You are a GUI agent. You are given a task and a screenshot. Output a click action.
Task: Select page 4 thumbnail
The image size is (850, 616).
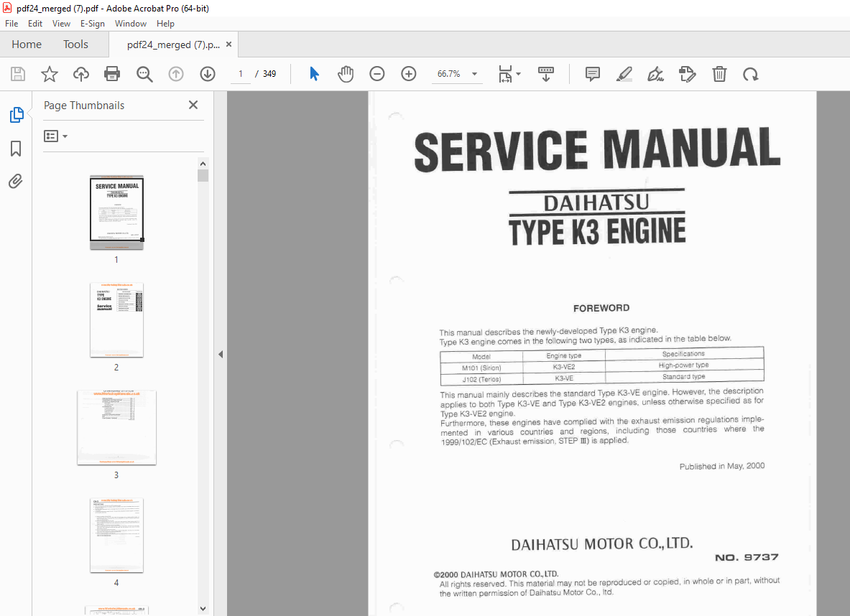pyautogui.click(x=116, y=536)
